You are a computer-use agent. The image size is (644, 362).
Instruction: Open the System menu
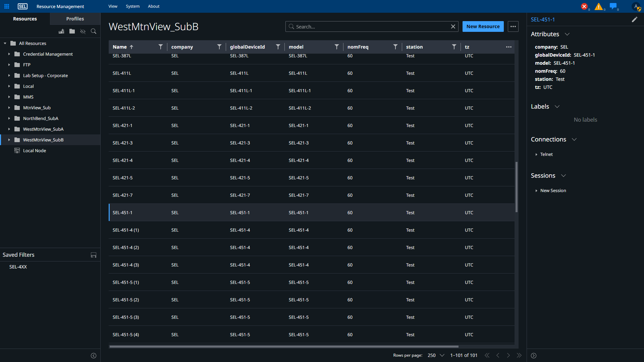tap(133, 6)
